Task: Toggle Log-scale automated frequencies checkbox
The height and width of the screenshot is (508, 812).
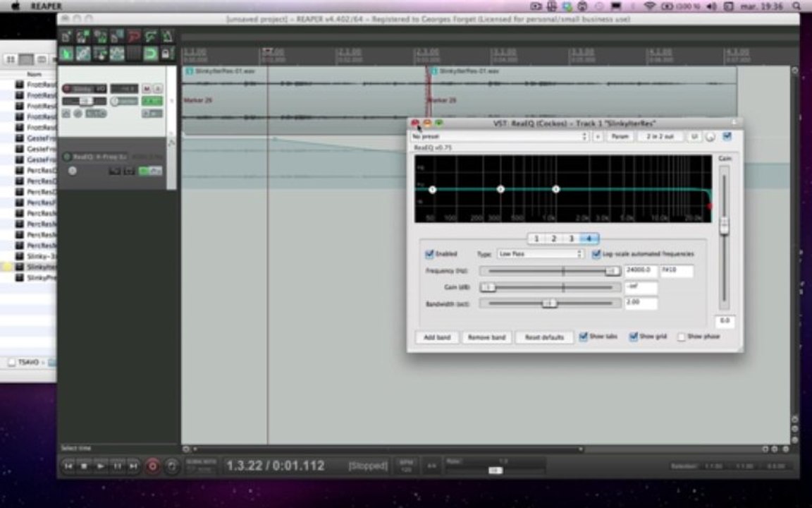Action: pos(596,254)
